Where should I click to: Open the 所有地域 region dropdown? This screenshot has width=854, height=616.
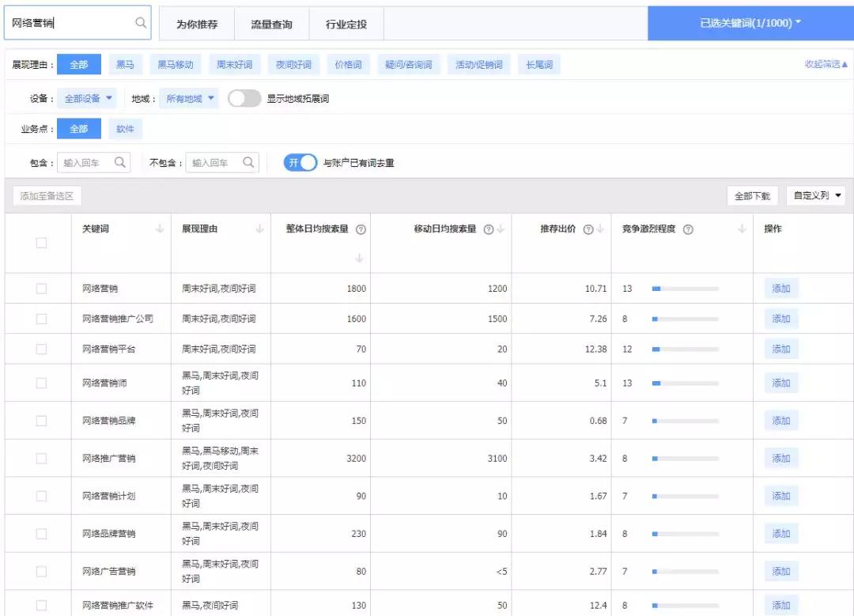[190, 99]
